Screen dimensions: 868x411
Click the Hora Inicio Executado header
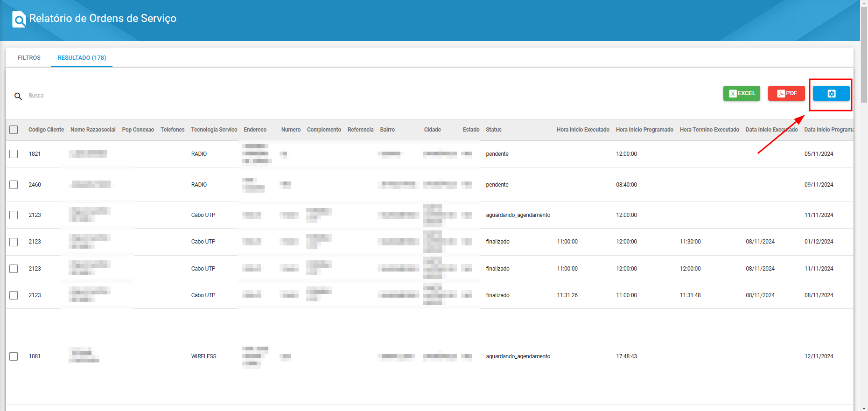tap(583, 130)
